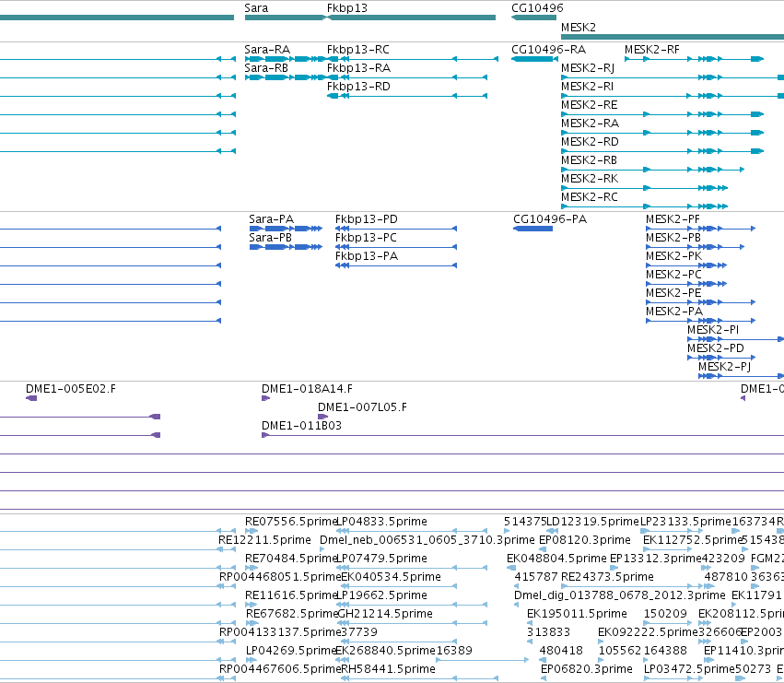Click the Fkbp13-RA transcript label
This screenshot has width=784, height=683.
(x=358, y=68)
